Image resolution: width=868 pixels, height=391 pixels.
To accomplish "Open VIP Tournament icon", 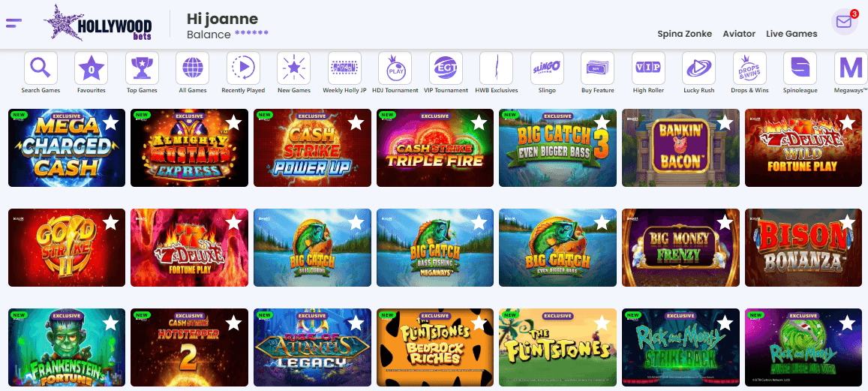I will (446, 68).
